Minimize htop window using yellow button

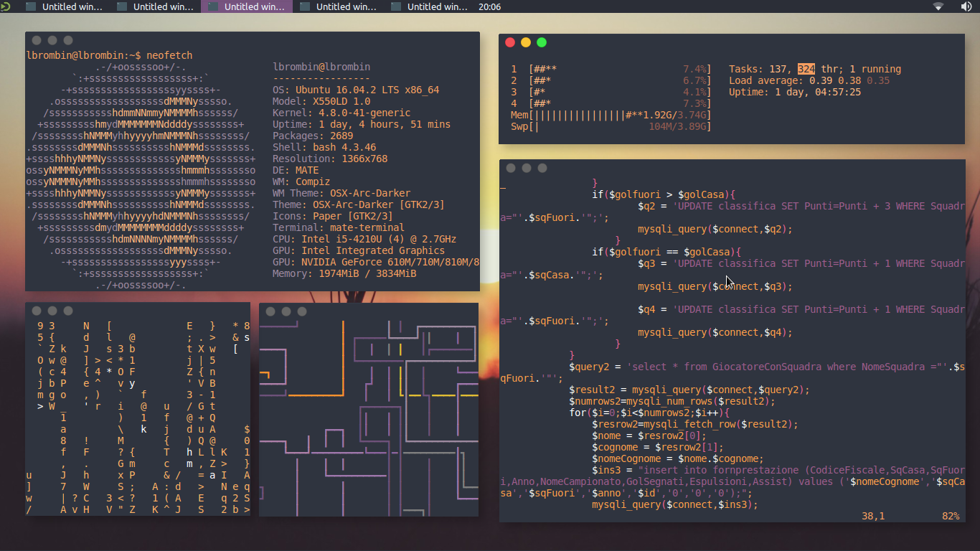tap(526, 42)
